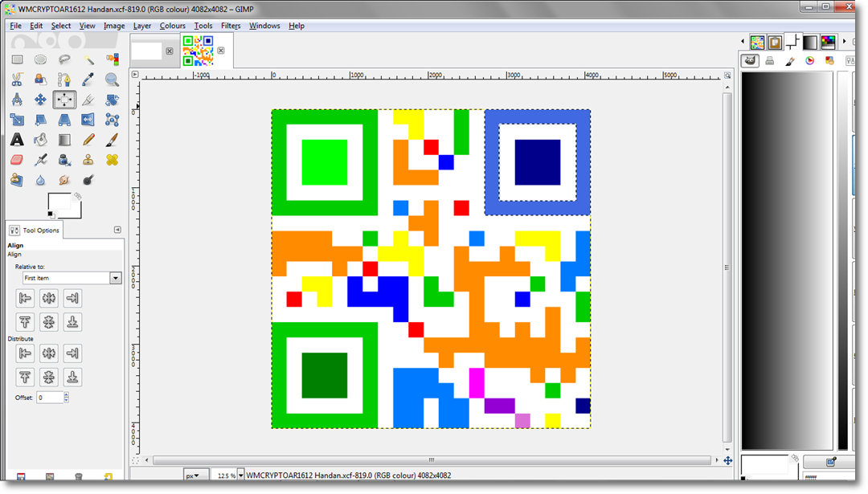
Task: Reset colours to default black and white
Action: 51,214
